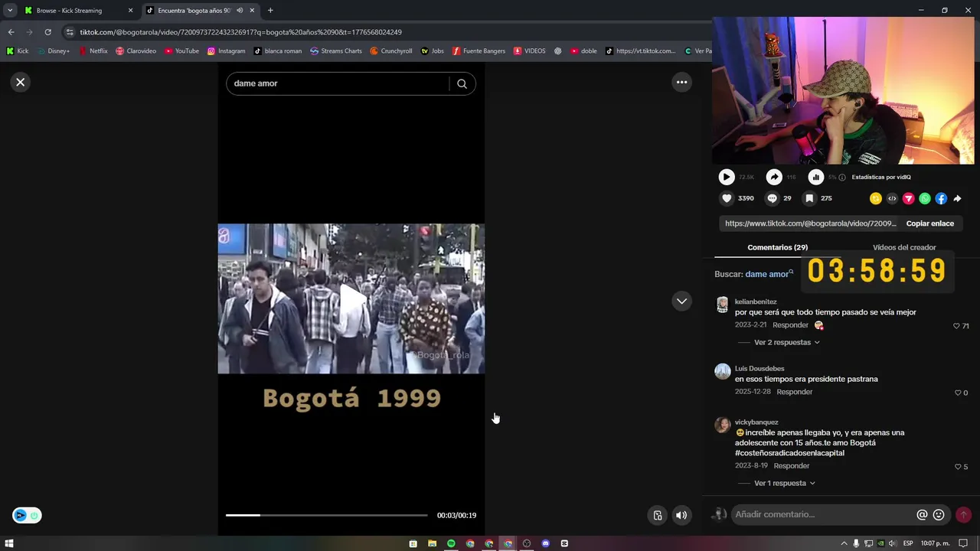Open the Chrome tab list dropdown
Image resolution: width=980 pixels, height=551 pixels.
pos(10,10)
